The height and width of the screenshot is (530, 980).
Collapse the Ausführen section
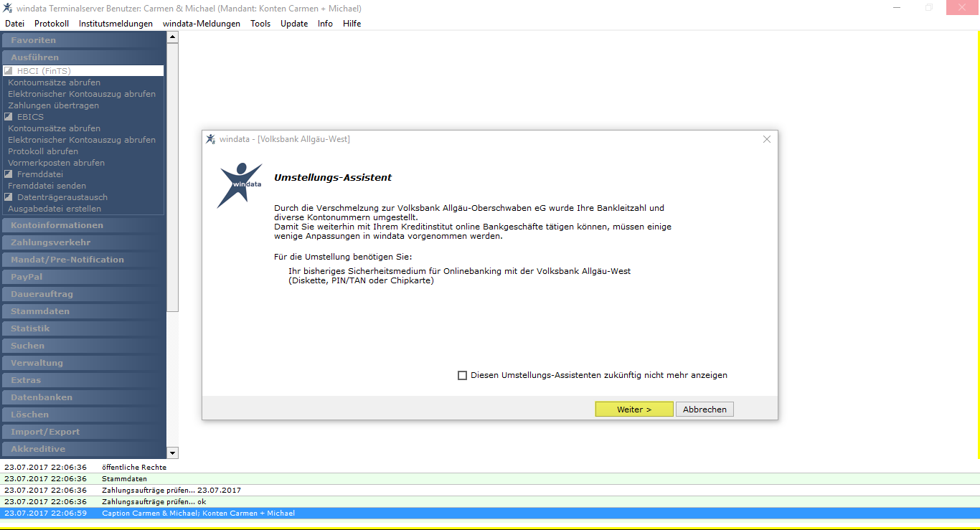point(83,57)
